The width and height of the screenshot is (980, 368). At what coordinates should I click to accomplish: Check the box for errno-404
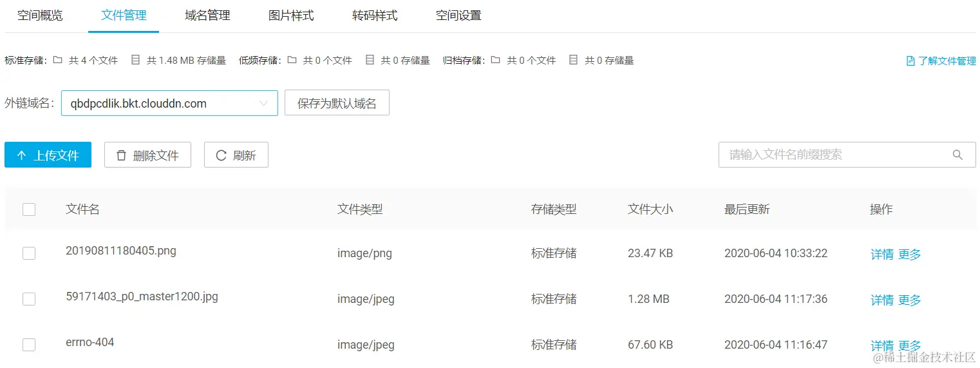[x=29, y=345]
